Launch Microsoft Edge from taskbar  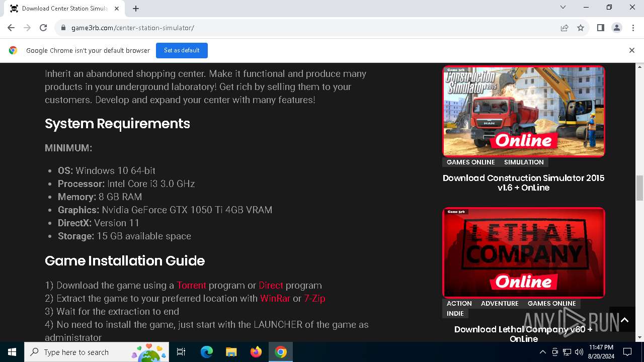207,352
